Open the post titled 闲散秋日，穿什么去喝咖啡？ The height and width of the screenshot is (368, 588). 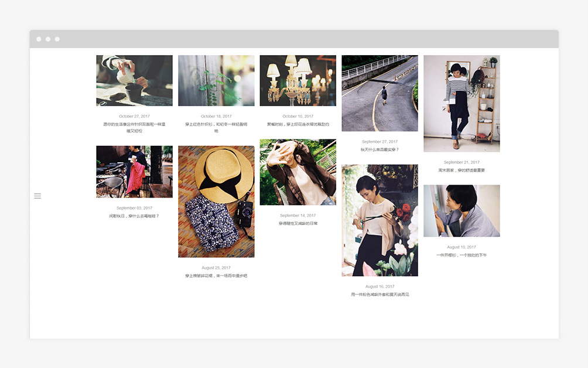pos(134,216)
